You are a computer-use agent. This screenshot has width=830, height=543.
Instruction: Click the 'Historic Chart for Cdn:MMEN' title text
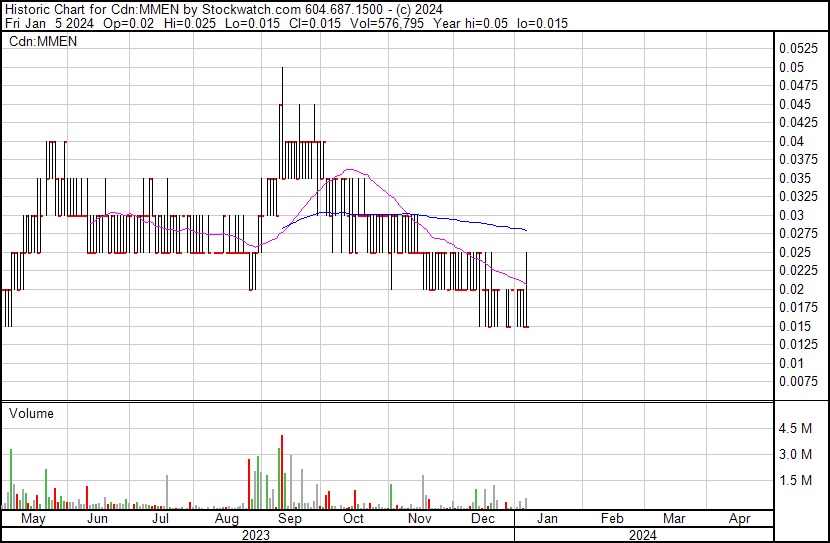click(x=92, y=9)
